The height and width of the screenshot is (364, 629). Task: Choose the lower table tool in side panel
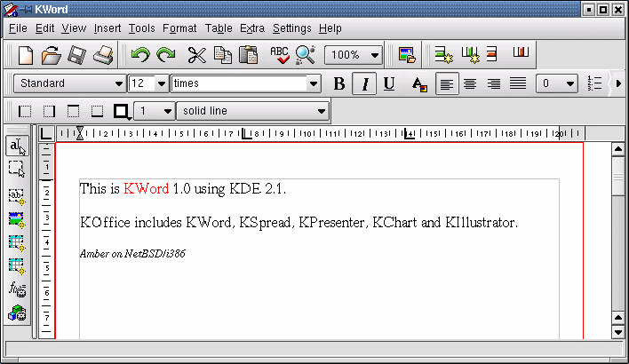coord(17,265)
